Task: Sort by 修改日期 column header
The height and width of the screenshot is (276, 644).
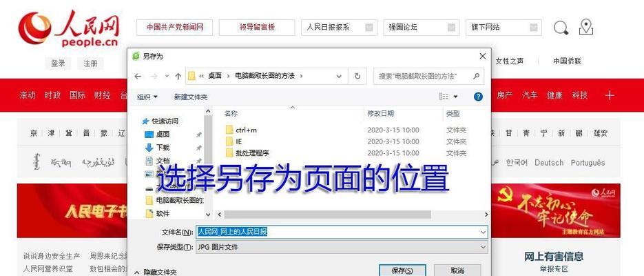Action: [x=380, y=114]
